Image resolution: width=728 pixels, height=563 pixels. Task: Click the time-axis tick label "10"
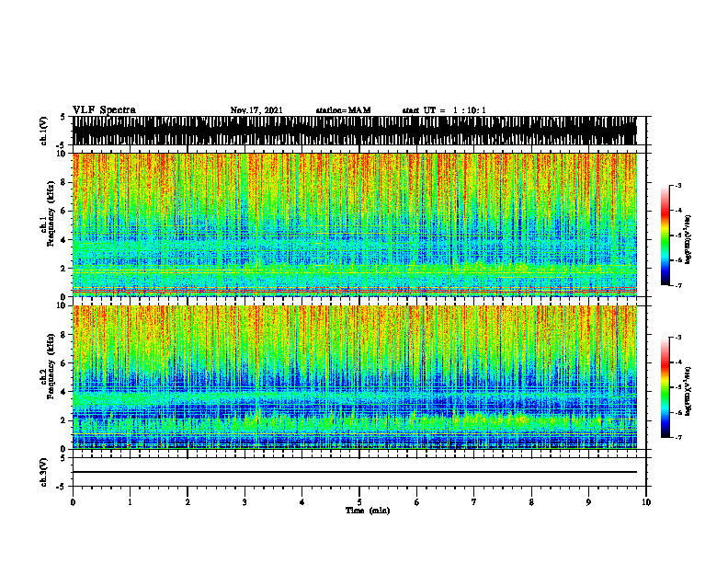coord(646,502)
